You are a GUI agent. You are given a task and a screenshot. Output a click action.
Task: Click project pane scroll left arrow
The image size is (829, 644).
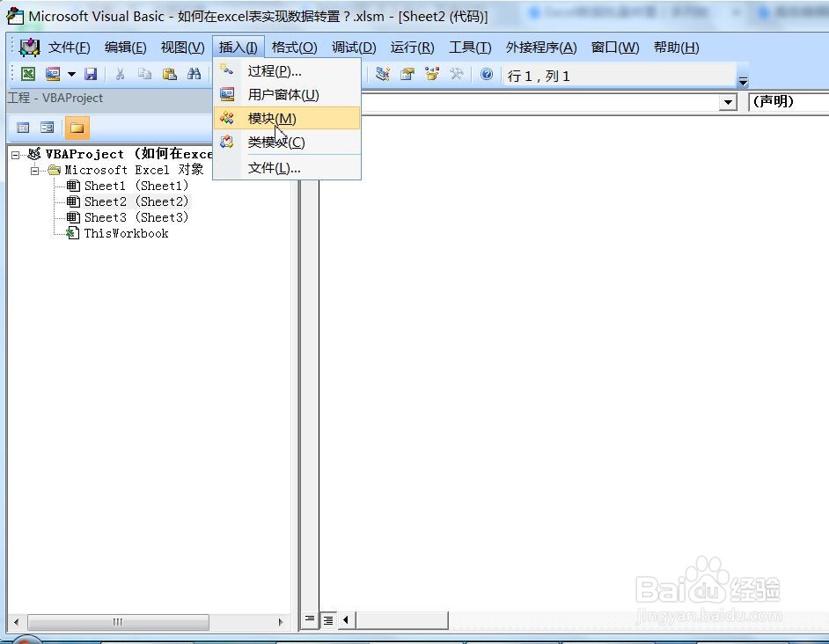pos(17,622)
